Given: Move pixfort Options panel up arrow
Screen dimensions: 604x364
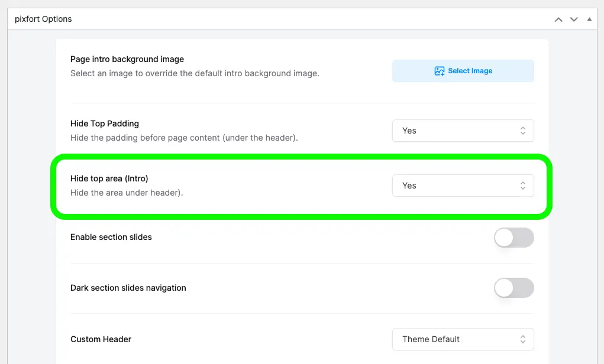Looking at the screenshot, I should (x=558, y=19).
